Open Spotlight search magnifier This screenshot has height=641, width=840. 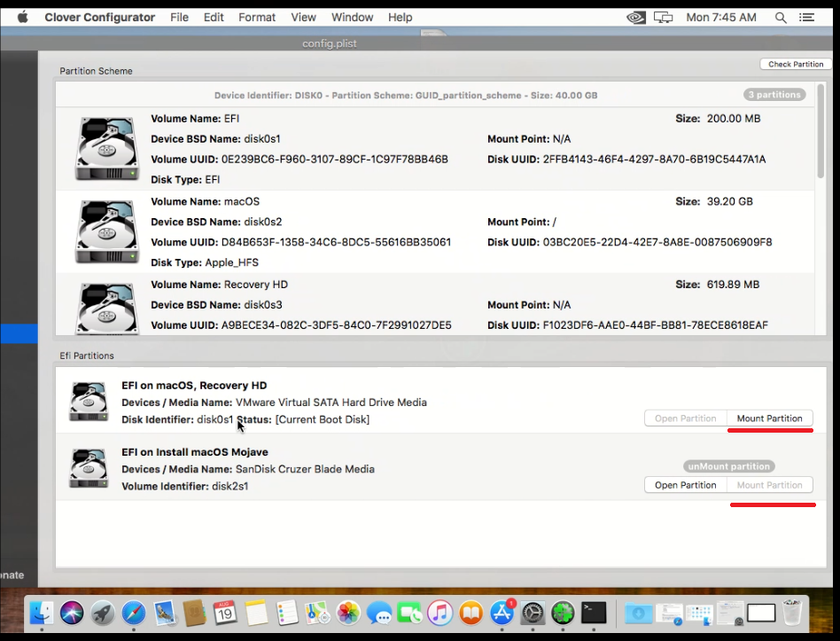pos(781,18)
